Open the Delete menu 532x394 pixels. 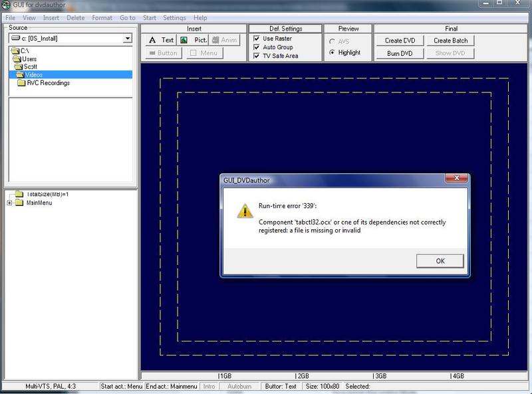75,18
